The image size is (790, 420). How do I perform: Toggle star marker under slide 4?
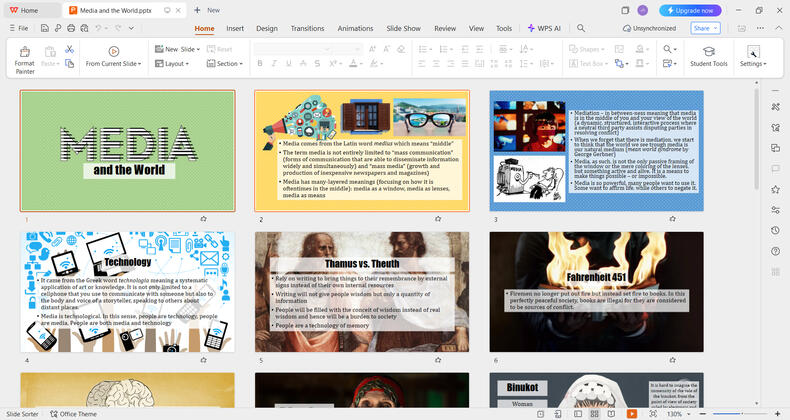204,360
